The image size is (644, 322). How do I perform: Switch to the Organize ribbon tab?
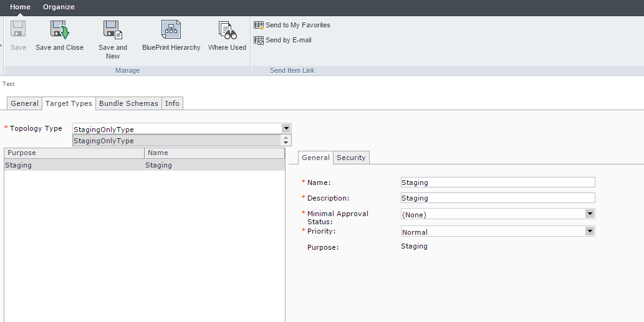[59, 7]
